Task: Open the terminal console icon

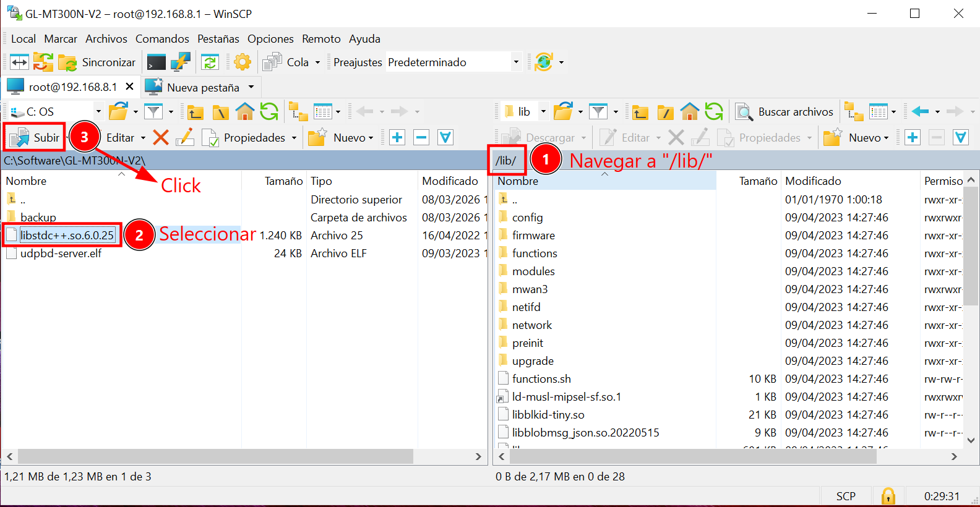Action: [156, 62]
